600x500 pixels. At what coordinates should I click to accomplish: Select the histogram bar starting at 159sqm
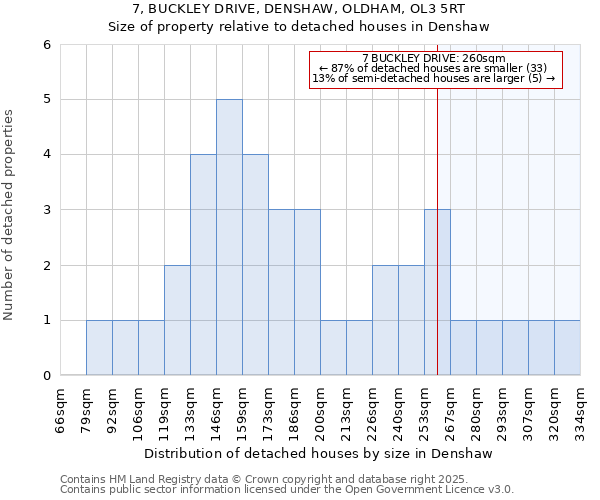click(255, 265)
